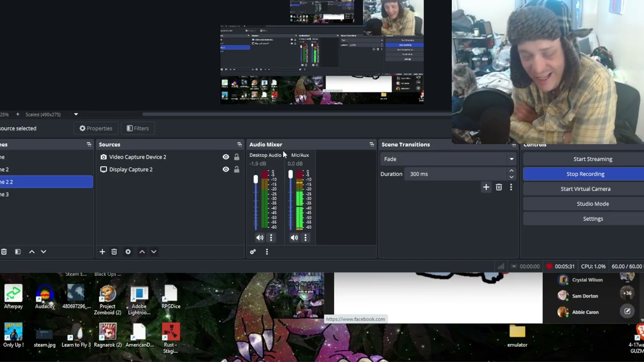Open source Filters button
The height and width of the screenshot is (362, 644).
click(x=137, y=128)
